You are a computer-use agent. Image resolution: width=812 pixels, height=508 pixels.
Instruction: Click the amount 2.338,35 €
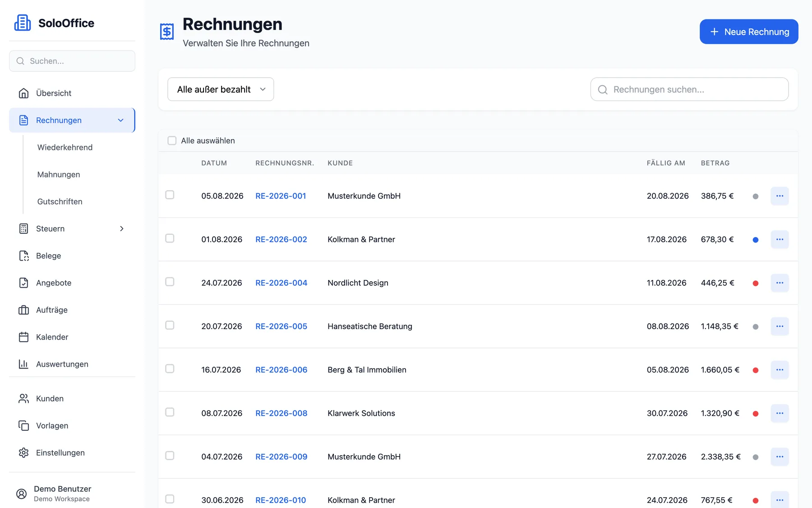(720, 457)
